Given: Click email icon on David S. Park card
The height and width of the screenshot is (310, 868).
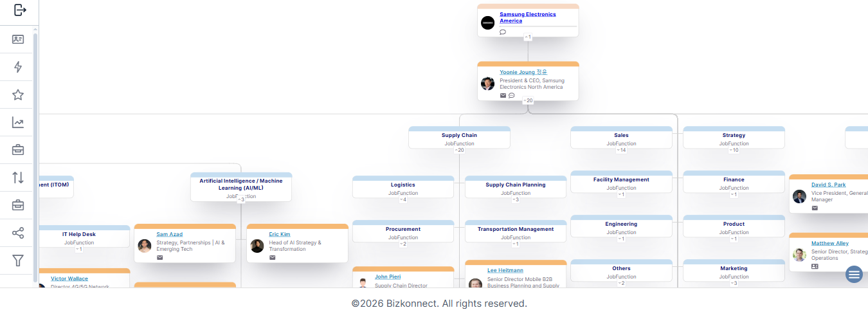Looking at the screenshot, I should (815, 208).
